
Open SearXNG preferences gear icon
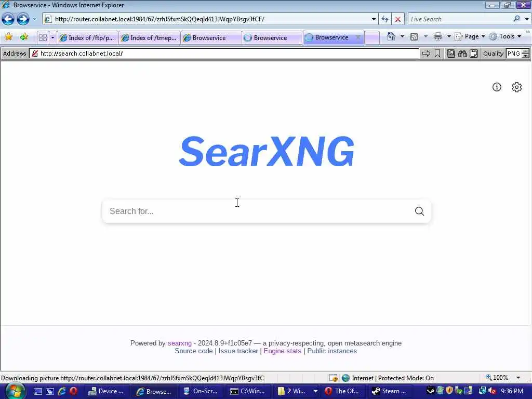pyautogui.click(x=517, y=87)
